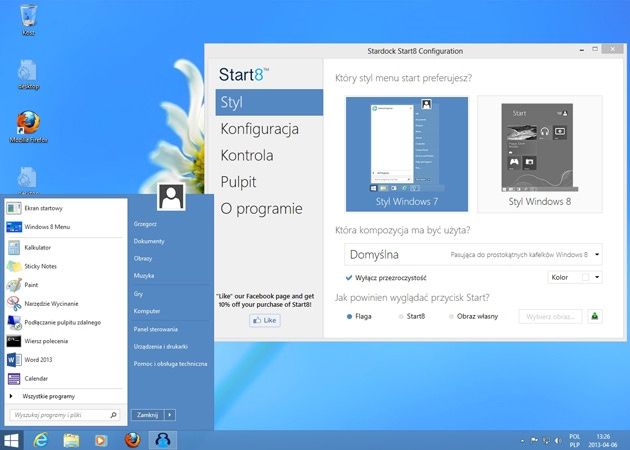Click the user avatar picture in start menu
The height and width of the screenshot is (450, 630).
pos(171,197)
